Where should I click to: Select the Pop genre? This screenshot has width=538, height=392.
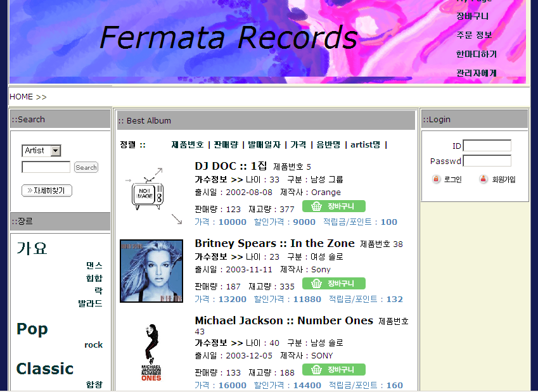(32, 329)
